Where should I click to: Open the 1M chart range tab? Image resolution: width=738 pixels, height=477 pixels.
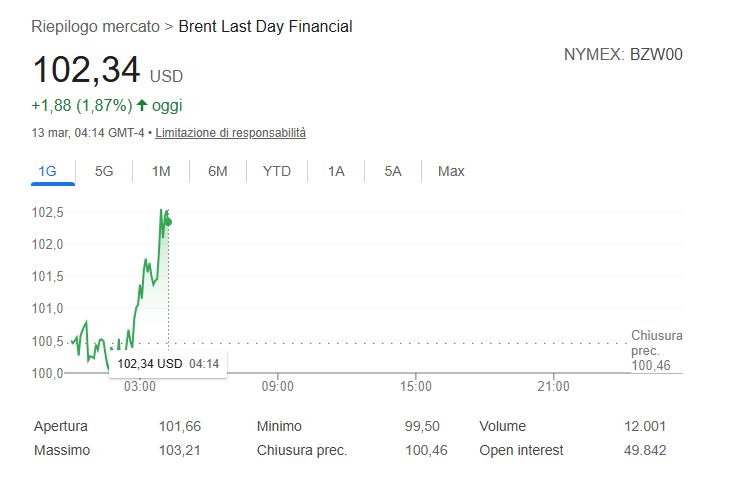pyautogui.click(x=161, y=171)
